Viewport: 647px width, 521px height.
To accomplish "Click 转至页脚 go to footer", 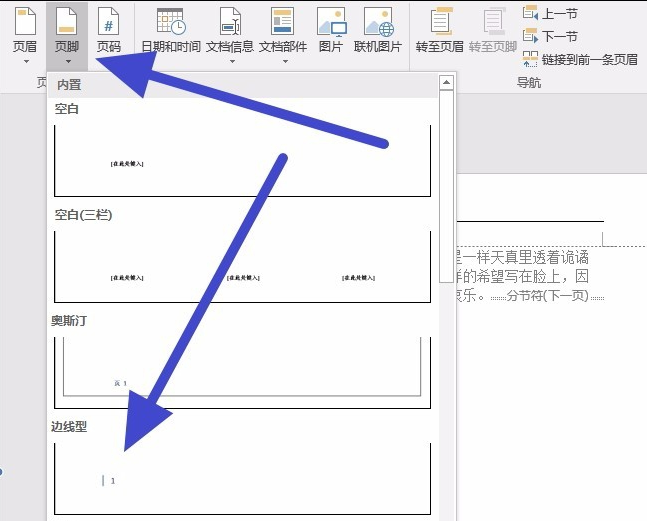I will pos(493,31).
